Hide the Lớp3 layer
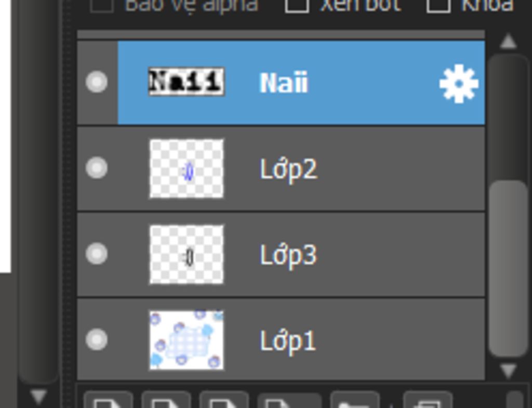532x408 pixels. 97,254
